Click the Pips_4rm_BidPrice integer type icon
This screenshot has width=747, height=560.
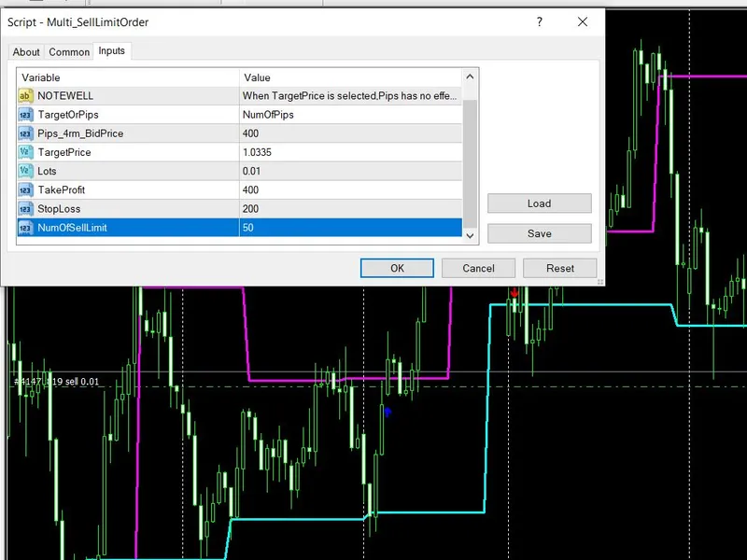25,133
